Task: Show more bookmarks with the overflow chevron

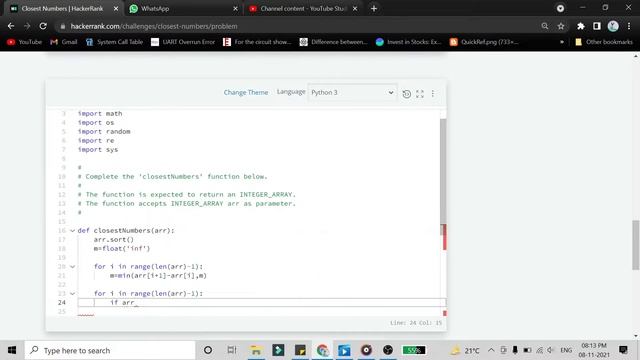Action: click(x=562, y=42)
